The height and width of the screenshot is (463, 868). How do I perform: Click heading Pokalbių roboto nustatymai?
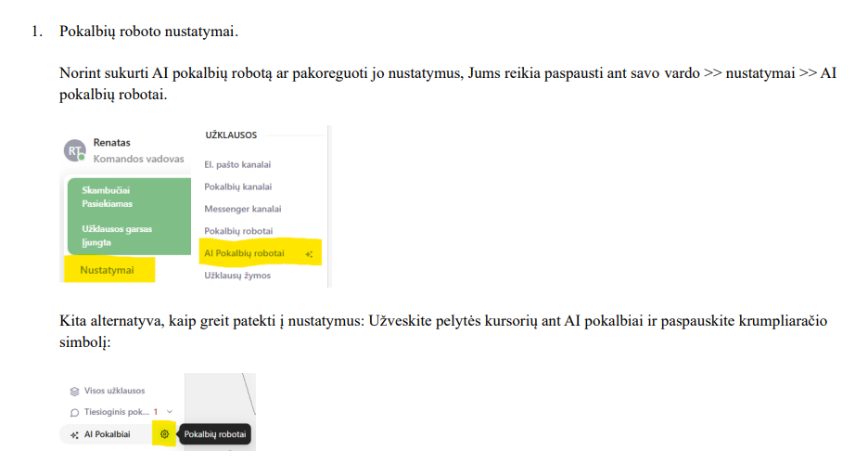pos(148,32)
